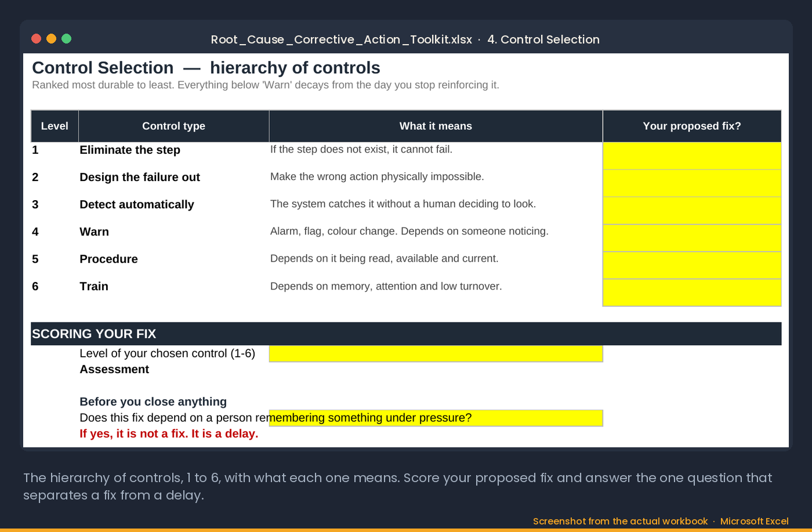Image resolution: width=812 pixels, height=532 pixels.
Task: Select the yellow proposed fix cell for Procedure
Action: [x=692, y=265]
